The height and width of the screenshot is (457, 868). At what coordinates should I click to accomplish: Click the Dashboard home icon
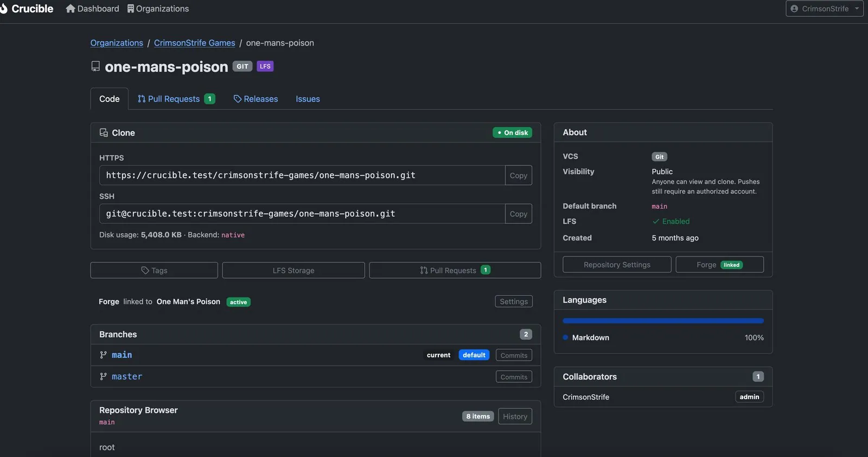(71, 9)
